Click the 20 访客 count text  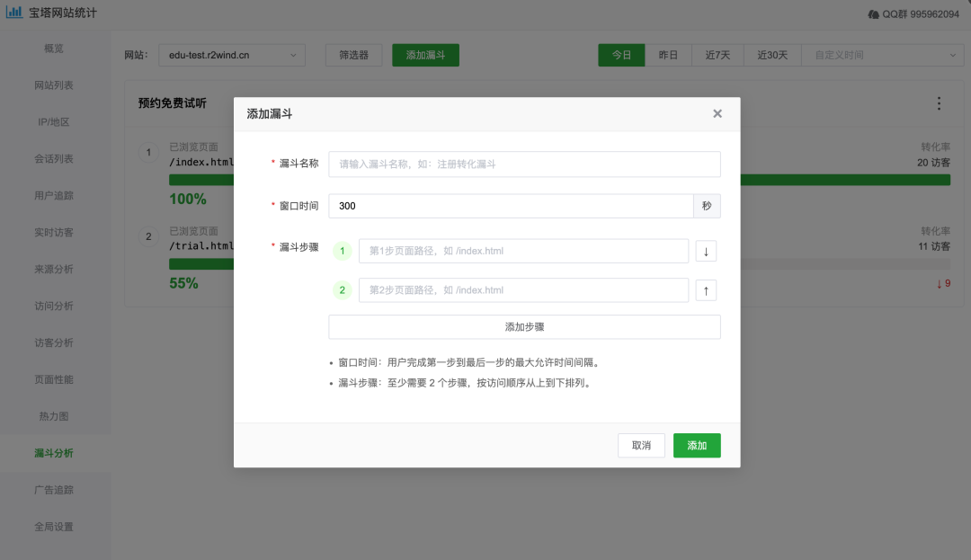click(x=933, y=163)
